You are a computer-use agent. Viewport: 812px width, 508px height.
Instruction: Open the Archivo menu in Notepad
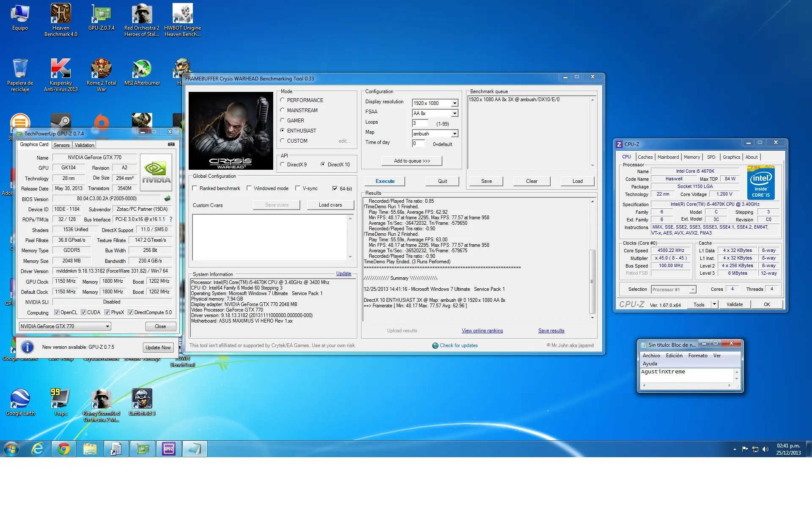[651, 356]
